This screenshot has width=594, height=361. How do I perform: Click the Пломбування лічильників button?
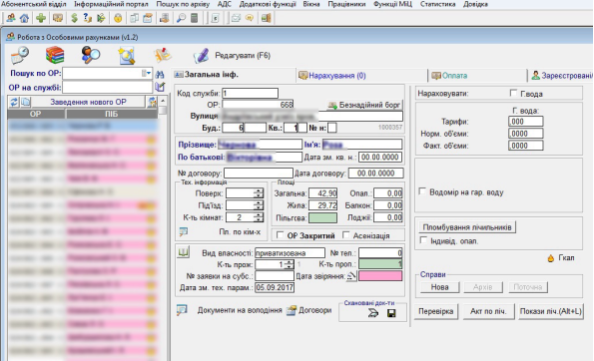coord(467,227)
